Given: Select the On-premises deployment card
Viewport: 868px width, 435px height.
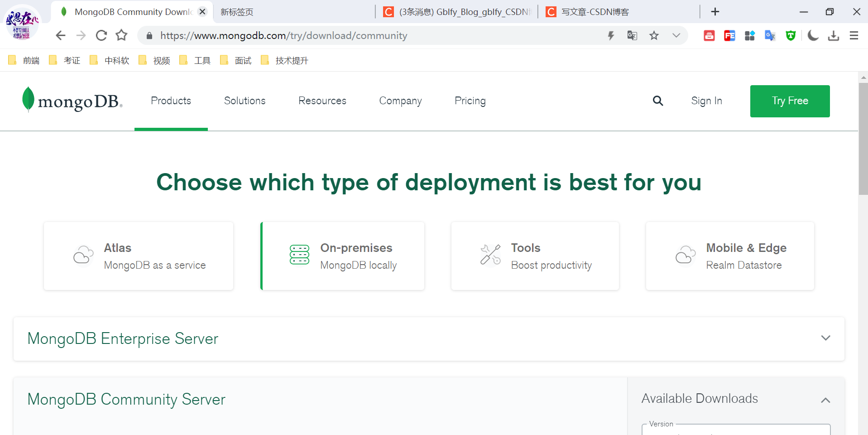Looking at the screenshot, I should [343, 256].
